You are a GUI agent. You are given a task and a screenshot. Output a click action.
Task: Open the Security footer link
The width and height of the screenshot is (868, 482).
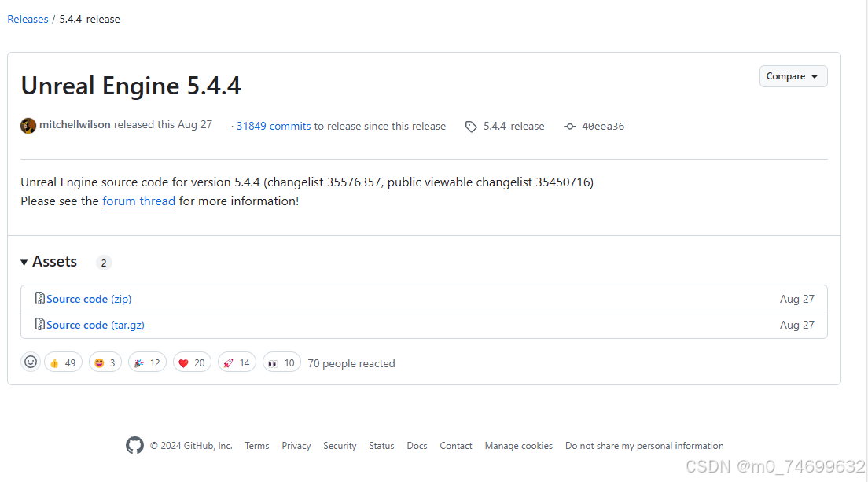340,446
